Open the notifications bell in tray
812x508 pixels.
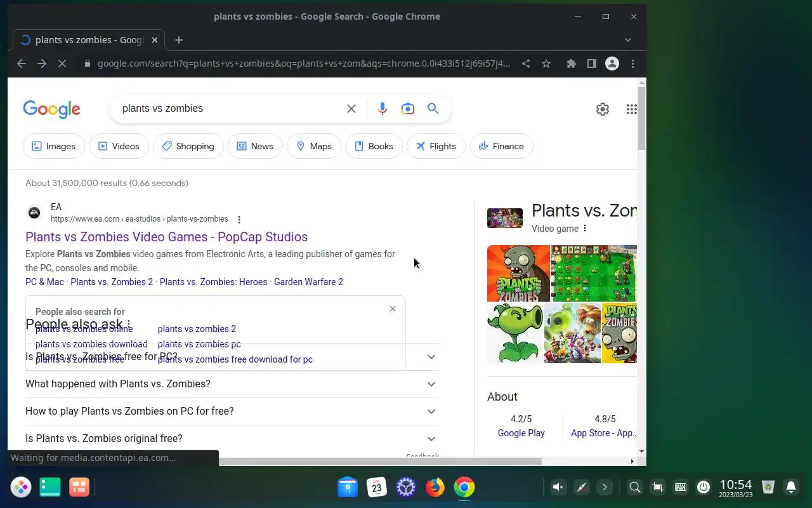click(791, 487)
